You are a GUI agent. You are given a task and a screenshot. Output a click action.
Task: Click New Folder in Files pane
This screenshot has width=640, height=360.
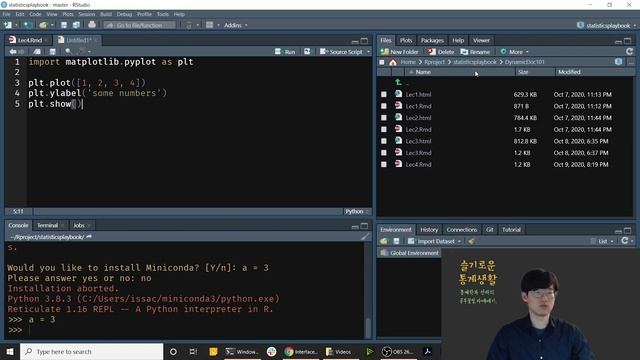pyautogui.click(x=400, y=52)
